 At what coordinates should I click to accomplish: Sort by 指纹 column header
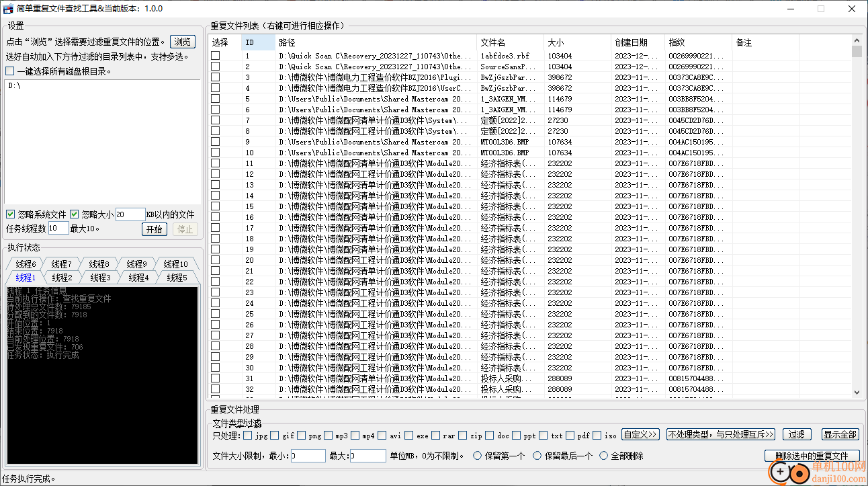(x=698, y=42)
